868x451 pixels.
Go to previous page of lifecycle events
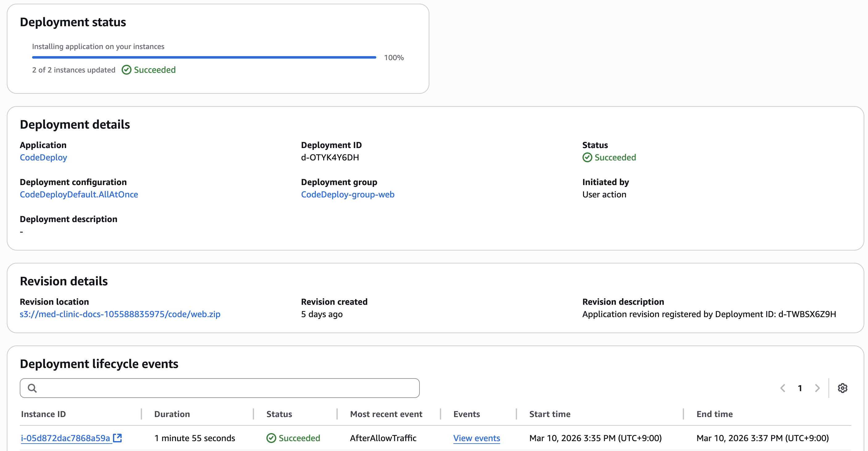pyautogui.click(x=783, y=388)
